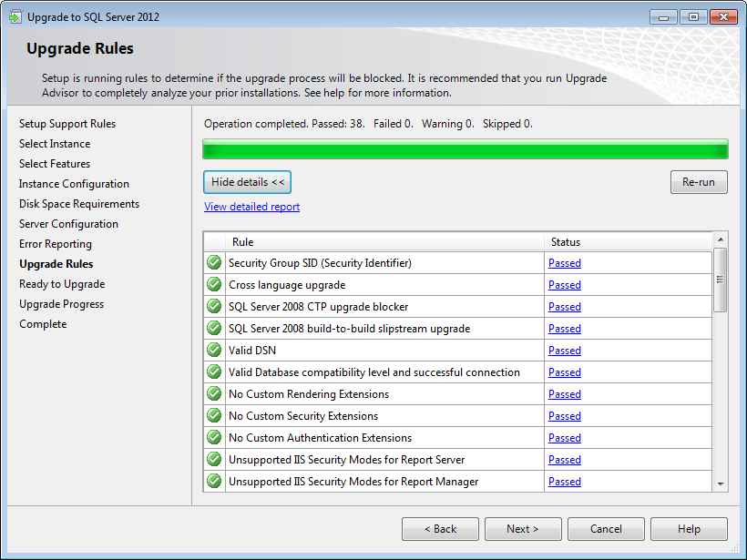This screenshot has height=560, width=747.
Task: Re-run the upgrade rules check
Action: tap(699, 182)
